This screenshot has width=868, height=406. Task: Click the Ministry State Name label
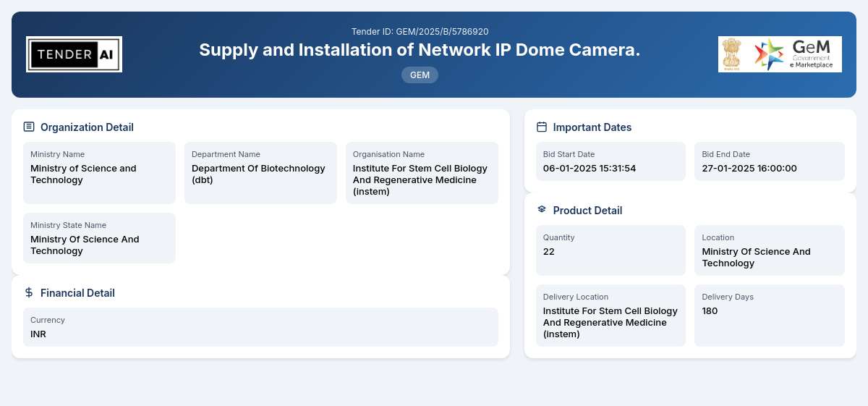tap(68, 225)
